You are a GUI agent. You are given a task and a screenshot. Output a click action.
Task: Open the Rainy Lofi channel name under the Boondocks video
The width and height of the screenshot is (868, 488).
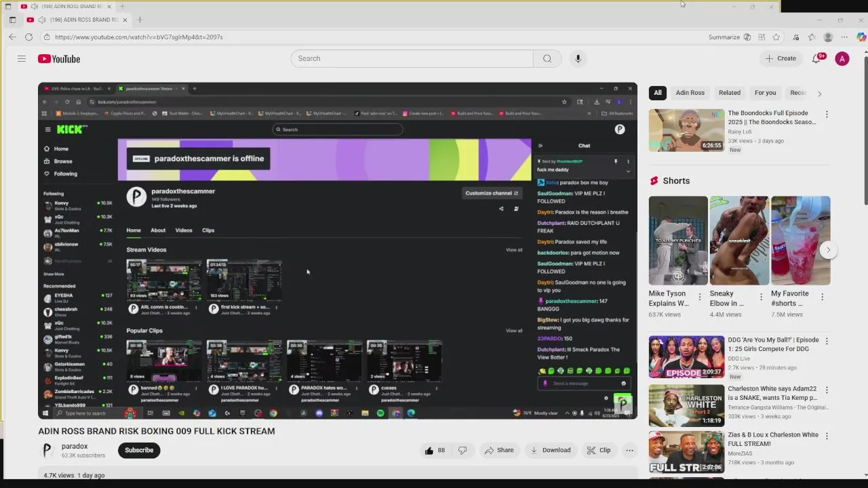[x=738, y=132]
